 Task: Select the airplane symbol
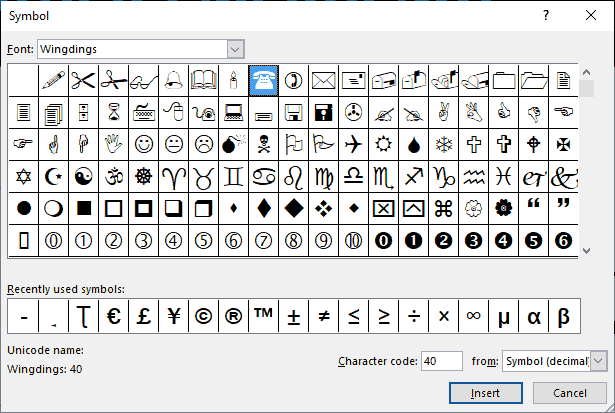(x=353, y=144)
